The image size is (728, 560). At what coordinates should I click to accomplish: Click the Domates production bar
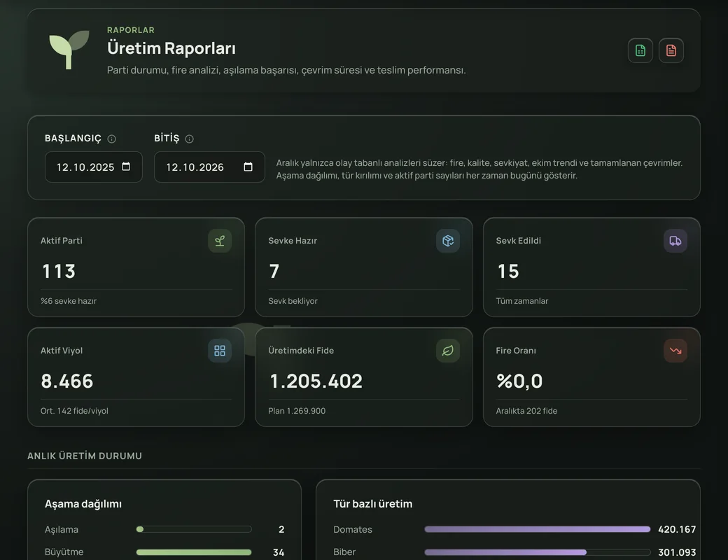537,529
